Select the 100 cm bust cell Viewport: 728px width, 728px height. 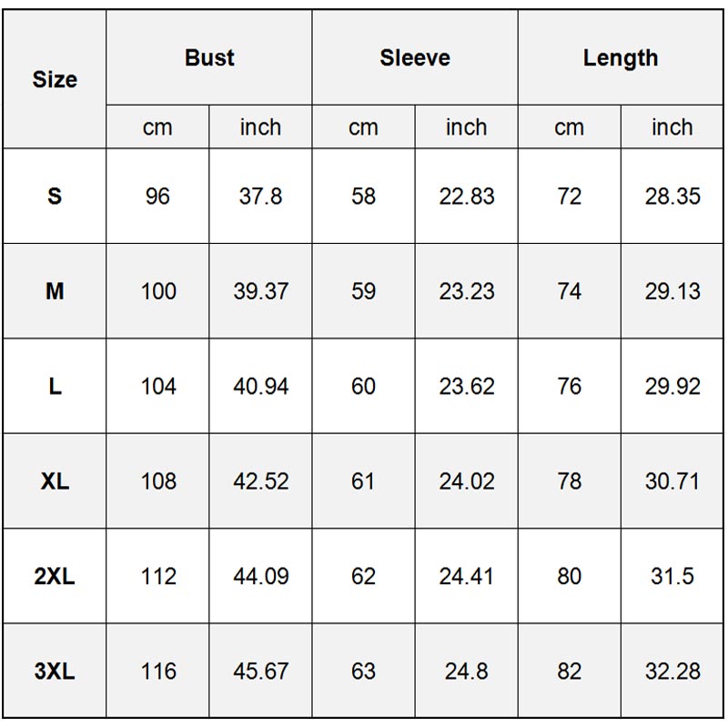tap(157, 291)
